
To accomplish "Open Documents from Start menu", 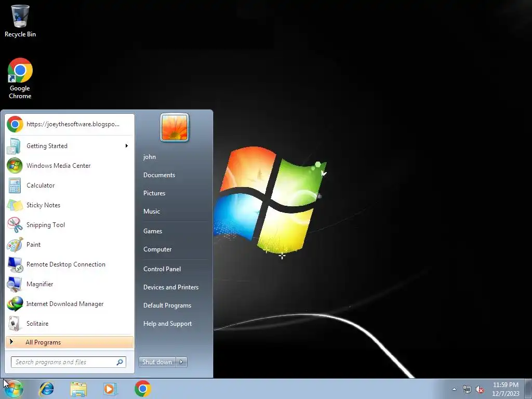I will pyautogui.click(x=159, y=175).
